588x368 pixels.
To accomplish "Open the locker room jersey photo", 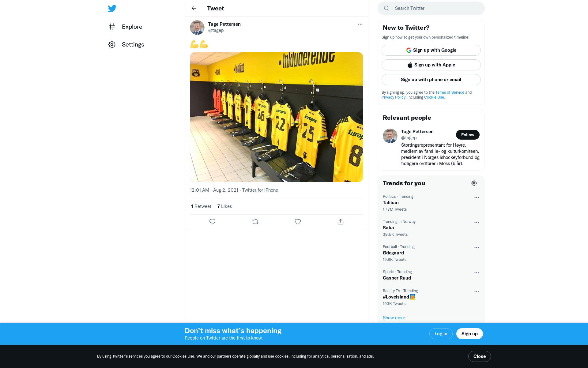I will (277, 117).
